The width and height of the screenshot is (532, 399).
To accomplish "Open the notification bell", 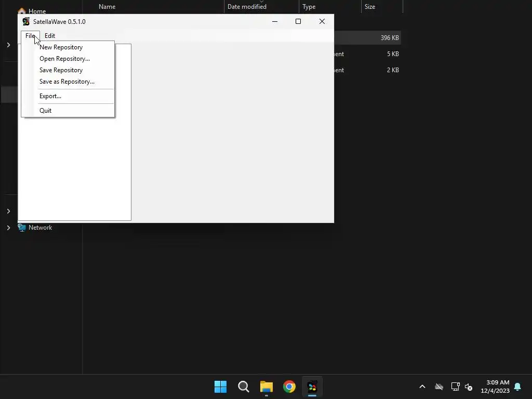I will (517, 387).
